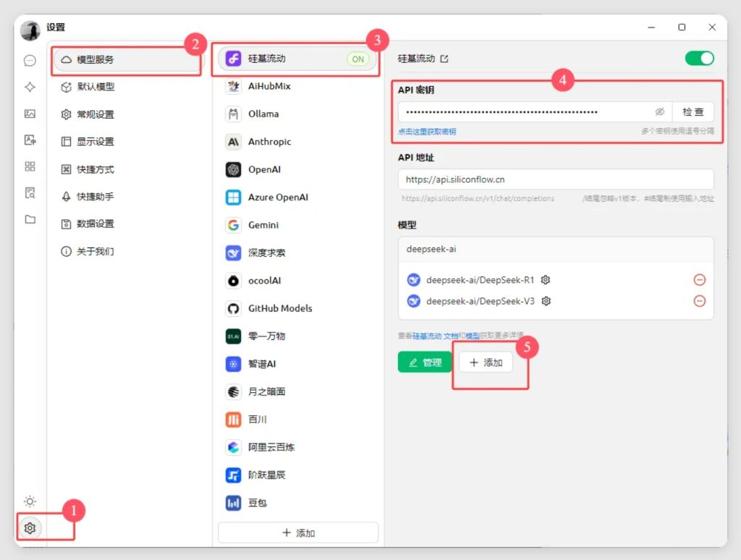Focus the API 地址 field with siliconflow URL

tap(556, 179)
